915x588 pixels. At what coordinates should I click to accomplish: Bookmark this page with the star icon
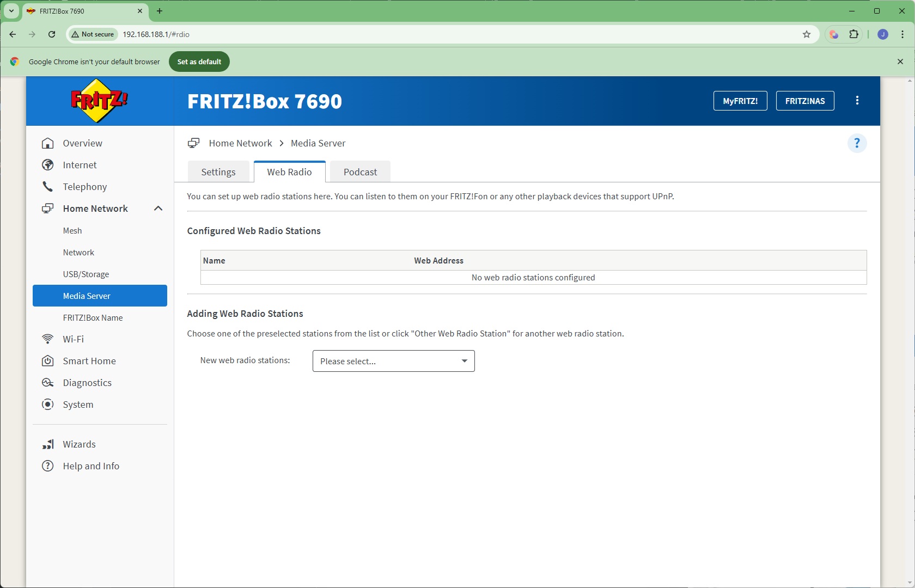[x=807, y=34]
